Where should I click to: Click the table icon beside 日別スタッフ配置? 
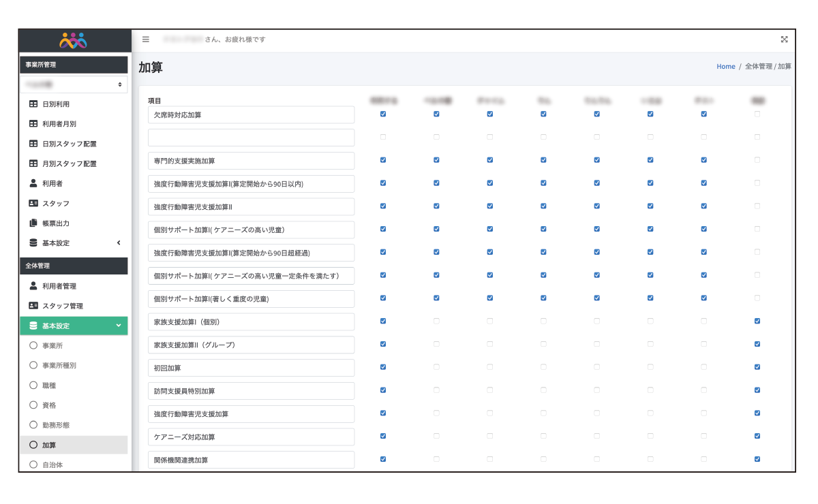click(33, 144)
